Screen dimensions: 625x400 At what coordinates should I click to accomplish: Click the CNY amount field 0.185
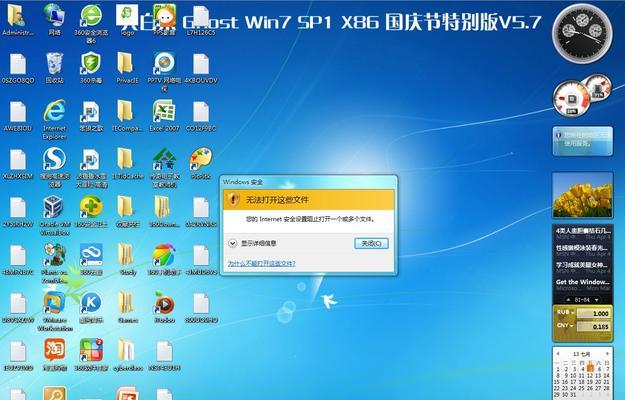(594, 327)
